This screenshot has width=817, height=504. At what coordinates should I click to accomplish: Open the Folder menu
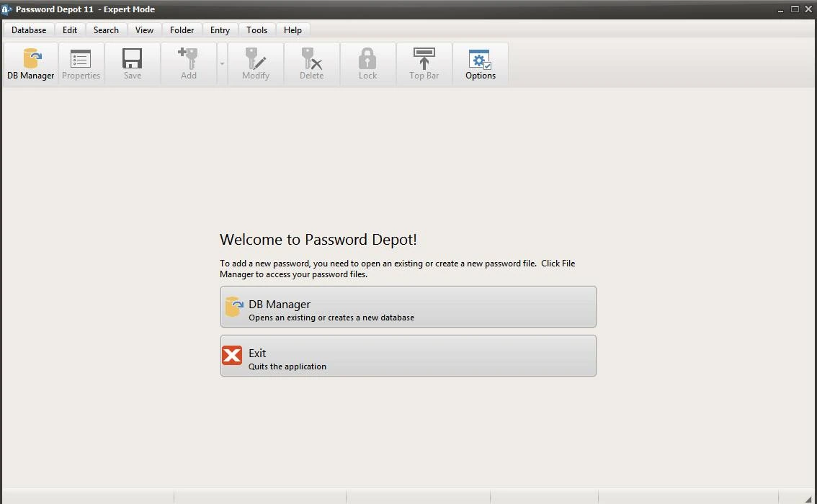[182, 30]
